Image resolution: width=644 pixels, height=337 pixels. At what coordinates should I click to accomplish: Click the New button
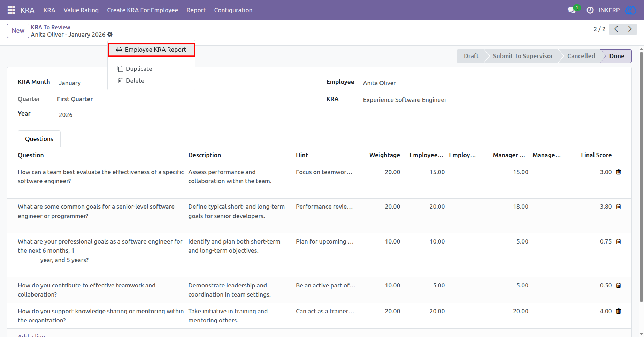point(18,31)
